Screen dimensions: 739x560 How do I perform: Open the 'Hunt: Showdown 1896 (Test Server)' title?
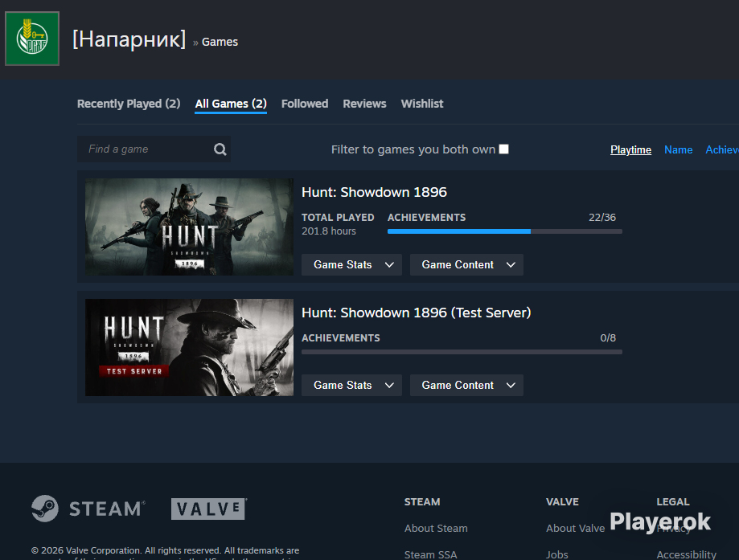417,313
